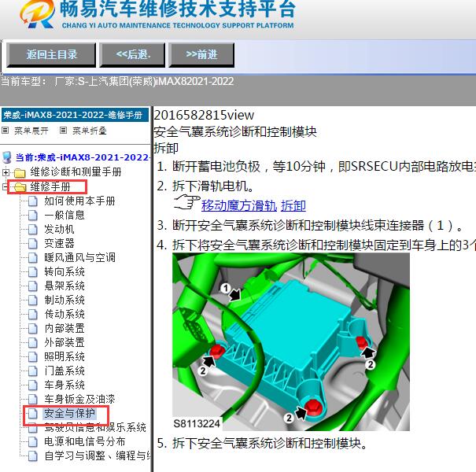
Task: Click the 菜单展开 list icon
Action: 6,131
